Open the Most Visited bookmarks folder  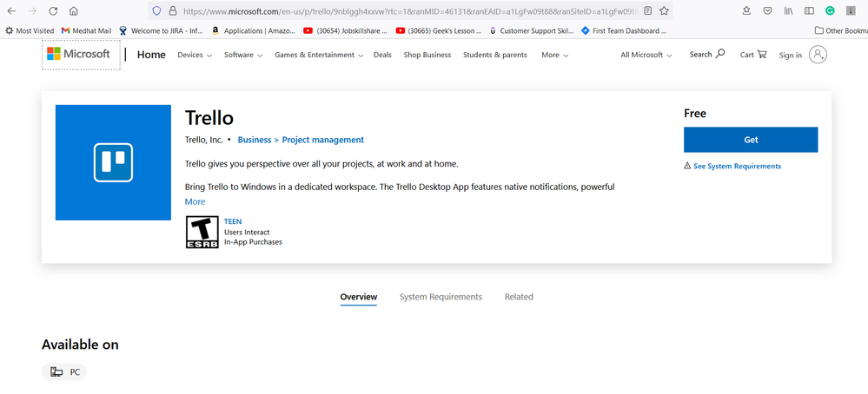coord(30,31)
